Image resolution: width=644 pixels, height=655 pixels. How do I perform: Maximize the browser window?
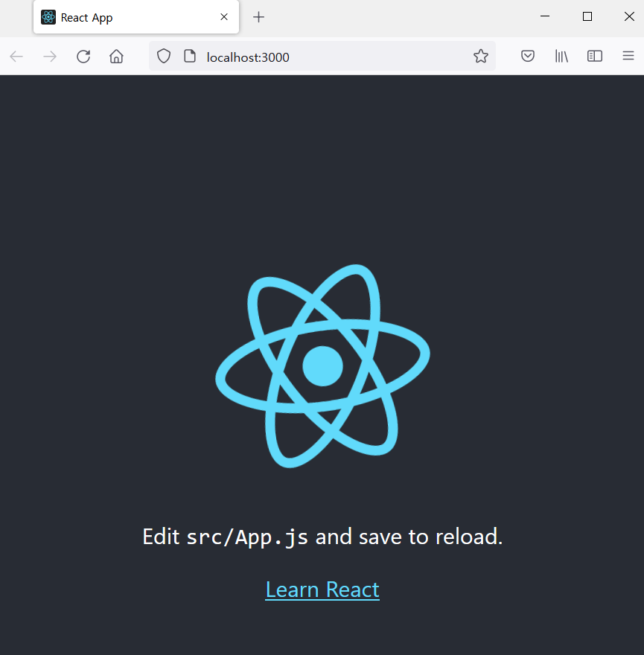(587, 16)
